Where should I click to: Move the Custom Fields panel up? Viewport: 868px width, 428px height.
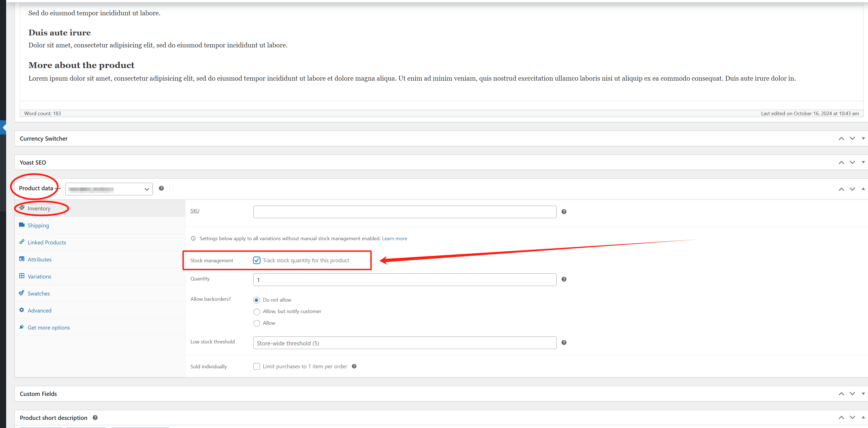(842, 393)
